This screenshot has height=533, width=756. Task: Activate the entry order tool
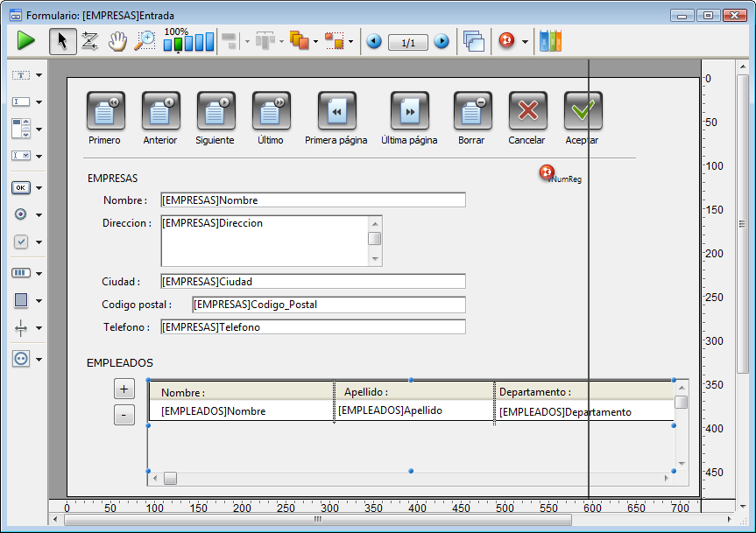click(89, 40)
